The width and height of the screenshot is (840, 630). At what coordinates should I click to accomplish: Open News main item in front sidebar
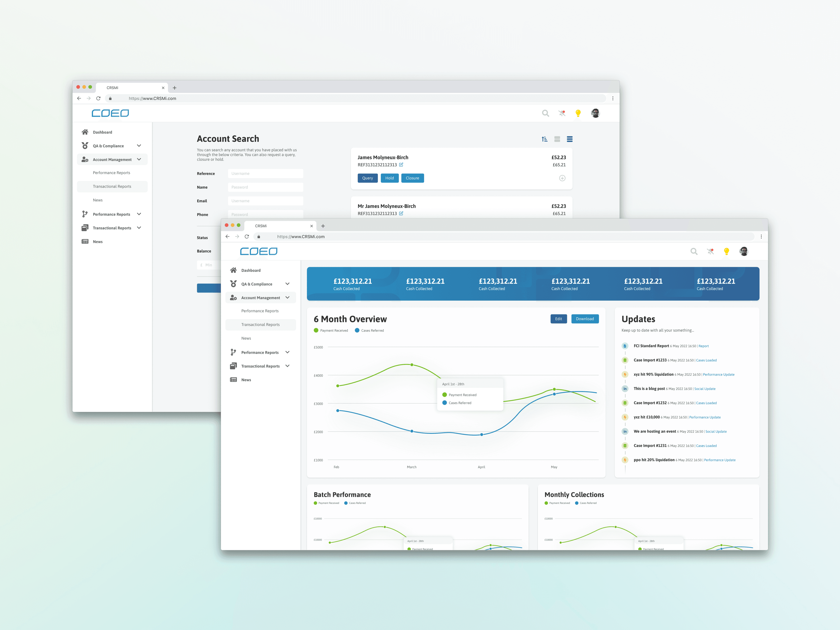point(246,380)
